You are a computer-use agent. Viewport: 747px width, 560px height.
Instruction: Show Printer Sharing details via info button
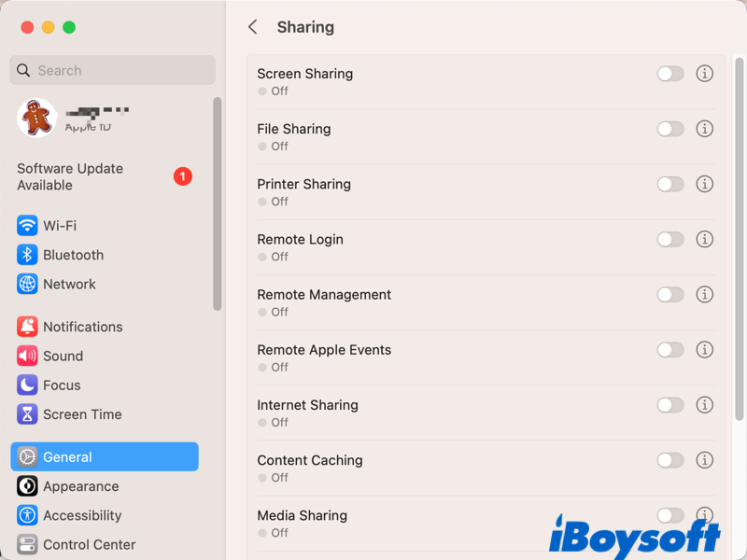click(x=705, y=184)
